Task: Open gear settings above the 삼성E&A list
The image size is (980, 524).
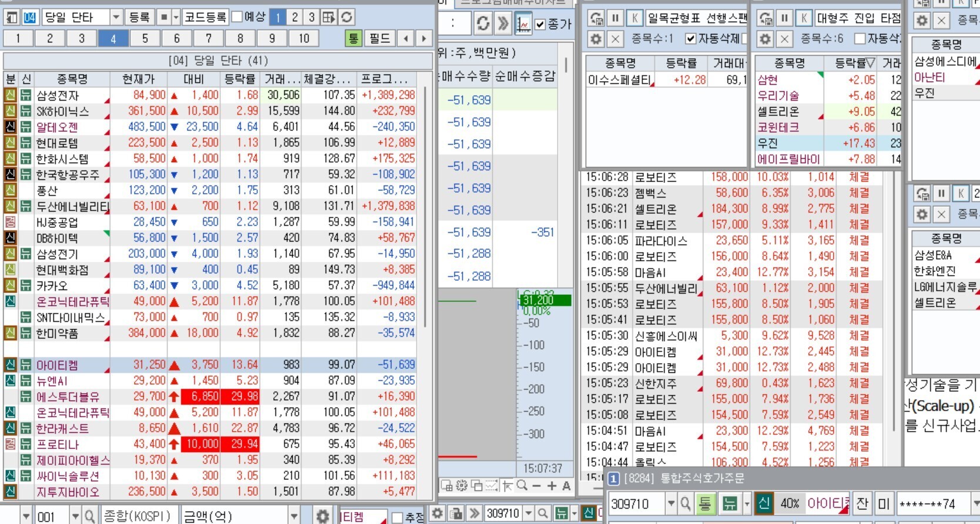Action: pos(922,214)
